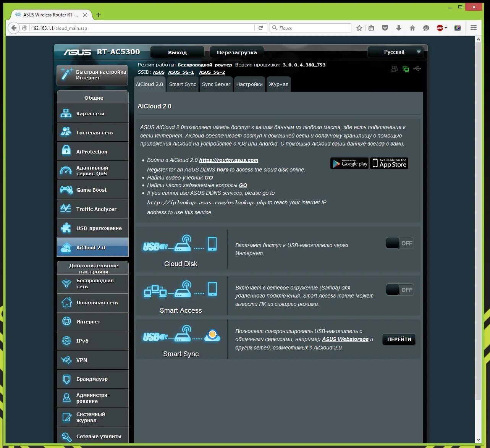Image resolution: width=490 pixels, height=448 pixels.
Task: Click the USB status icon
Action: (x=417, y=69)
